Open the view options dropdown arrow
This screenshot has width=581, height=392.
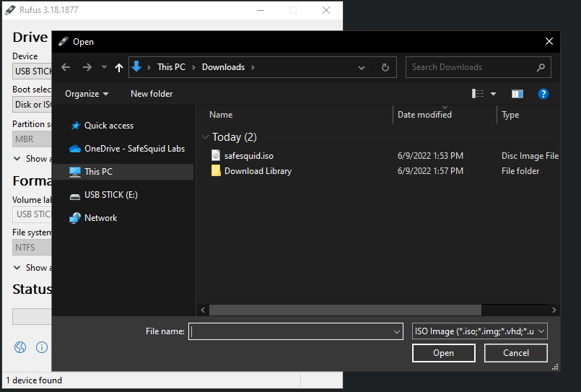click(493, 94)
